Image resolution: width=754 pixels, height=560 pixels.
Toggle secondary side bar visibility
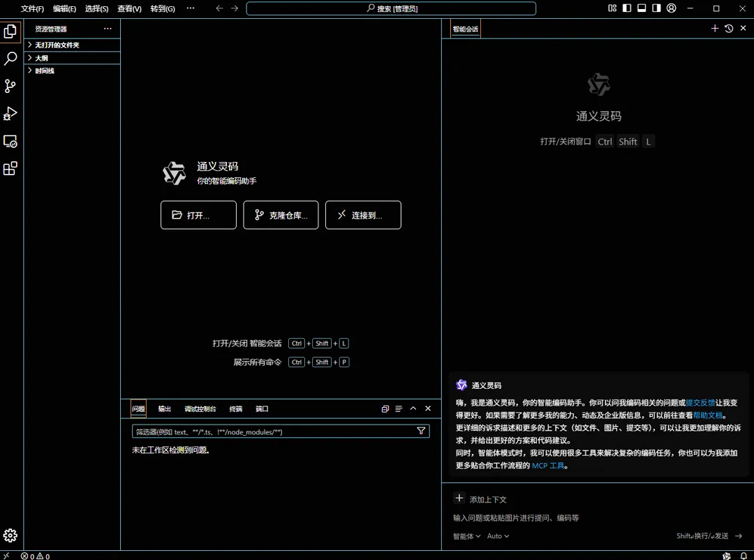point(656,8)
